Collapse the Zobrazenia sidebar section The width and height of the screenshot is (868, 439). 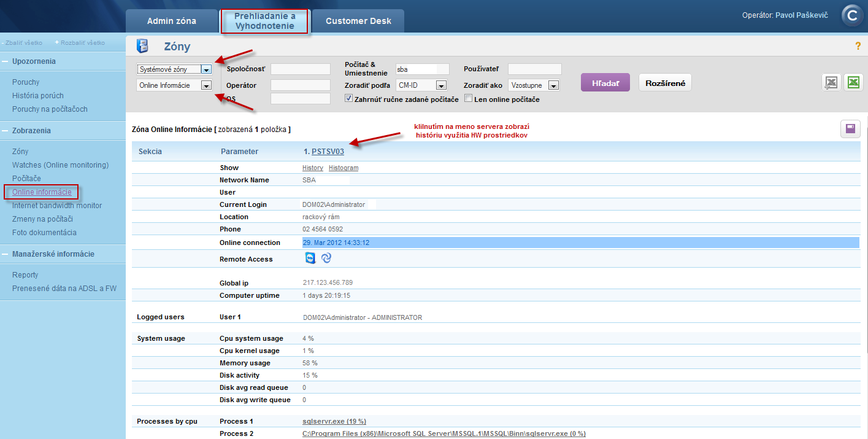coord(31,131)
